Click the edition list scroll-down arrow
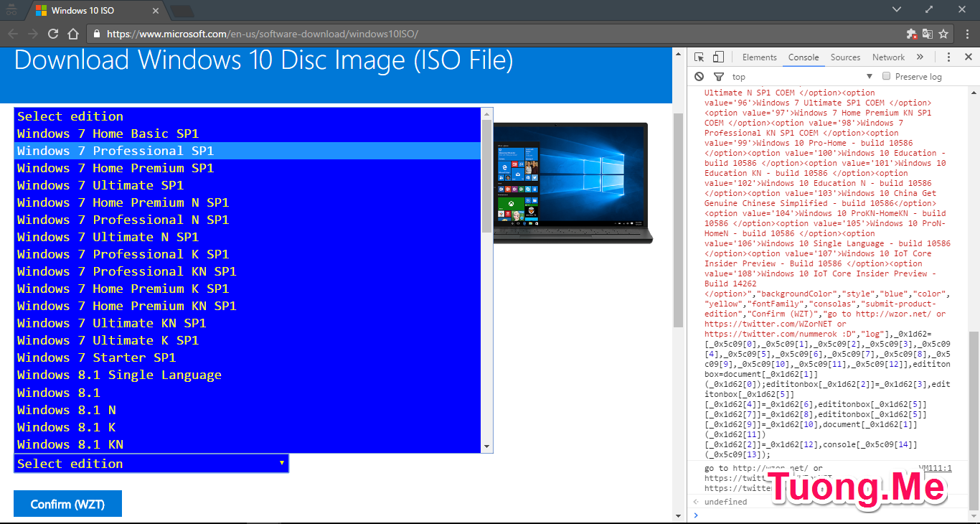The height and width of the screenshot is (524, 980). click(487, 446)
